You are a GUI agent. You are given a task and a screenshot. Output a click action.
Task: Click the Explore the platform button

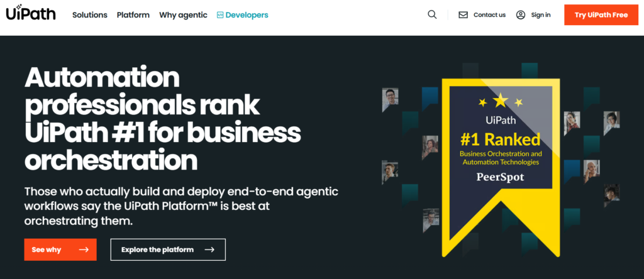click(168, 249)
